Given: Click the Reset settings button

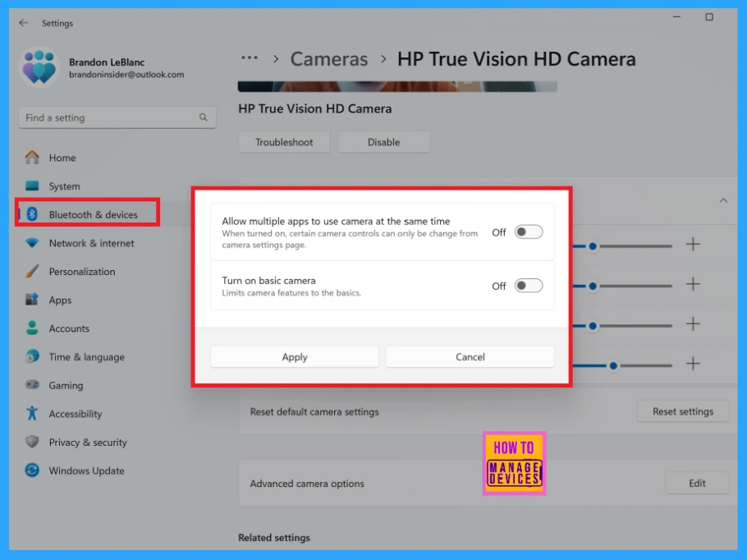Looking at the screenshot, I should click(x=683, y=411).
